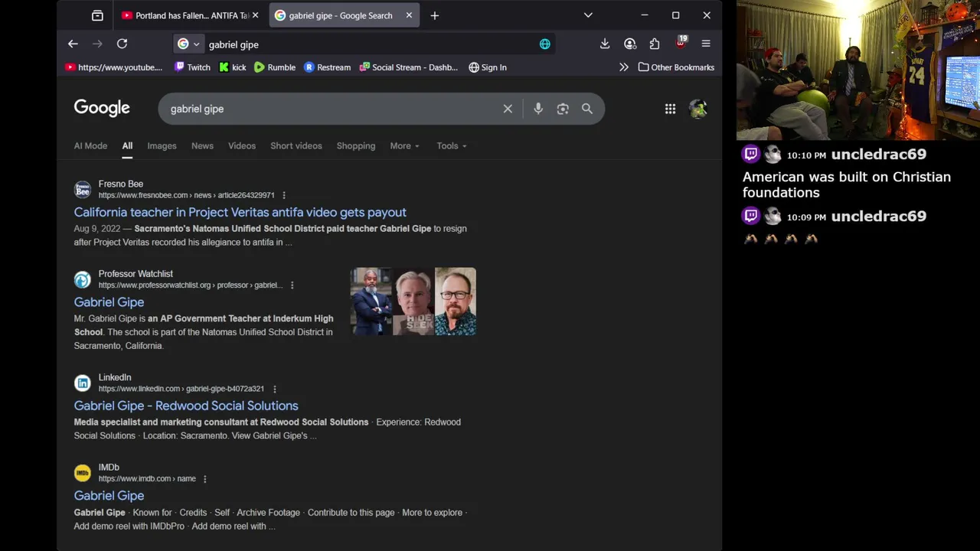The height and width of the screenshot is (551, 980).
Task: Click the IMDb site favicon
Action: (82, 473)
